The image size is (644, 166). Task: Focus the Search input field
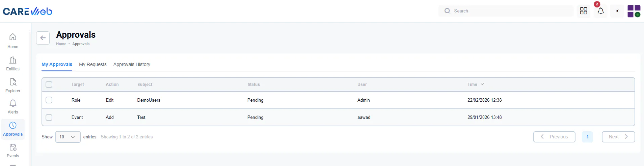(506, 11)
